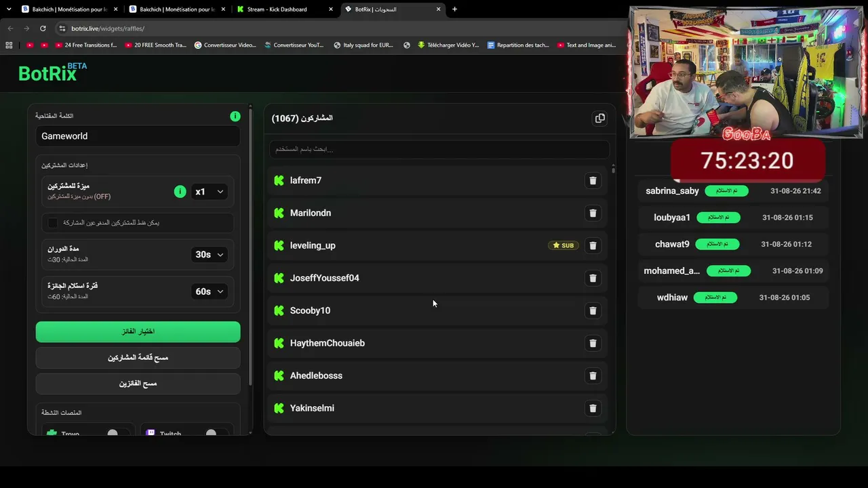Click the claimed badge next to sabrina_saby
868x488 pixels.
point(726,191)
